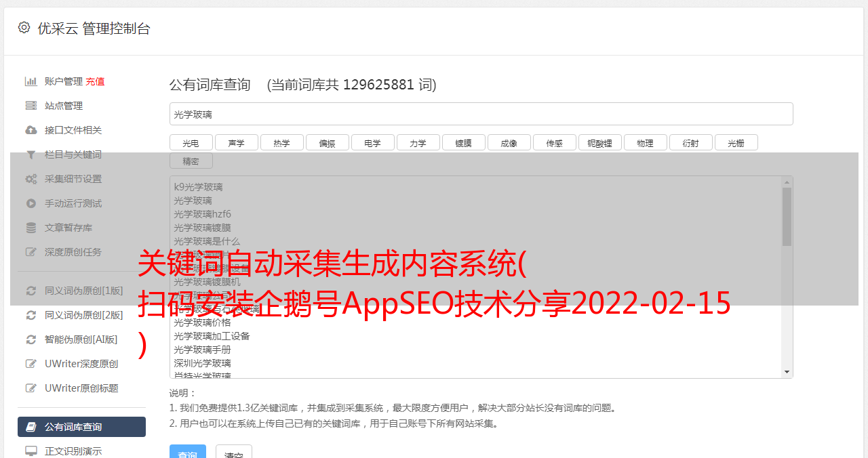Select k9光学玻璃 in the results list

tap(198, 187)
